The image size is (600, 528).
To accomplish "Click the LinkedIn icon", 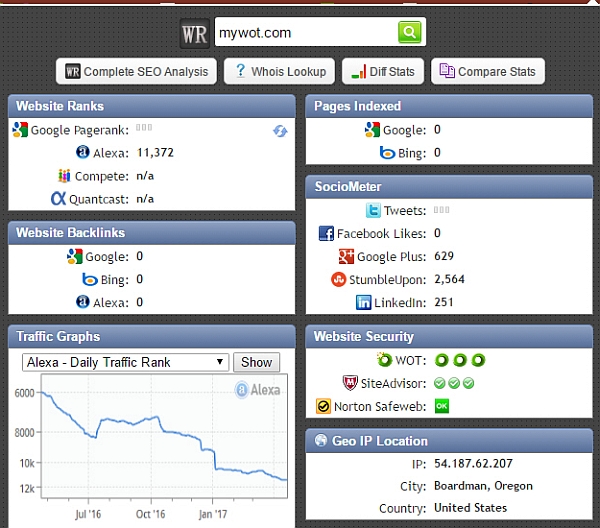I will coord(364,302).
